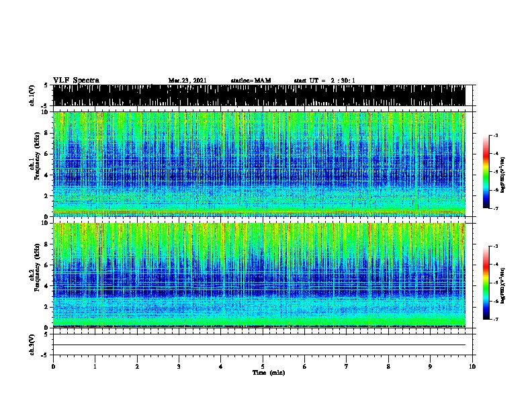Screen dimensions: 532x411
Task: Click the 'VLF Spectra' title text
Action: (x=76, y=80)
